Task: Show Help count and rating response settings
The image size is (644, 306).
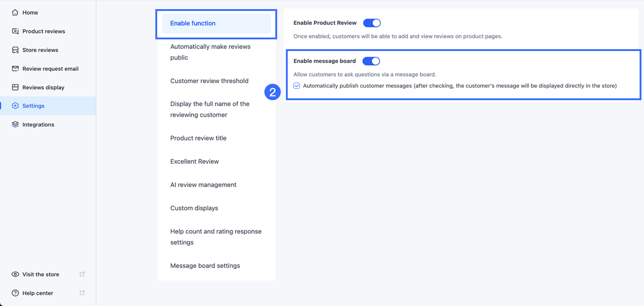Action: 216,237
